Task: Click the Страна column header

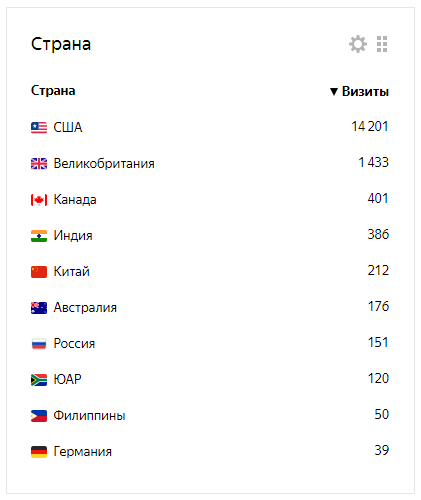Action: pyautogui.click(x=53, y=91)
